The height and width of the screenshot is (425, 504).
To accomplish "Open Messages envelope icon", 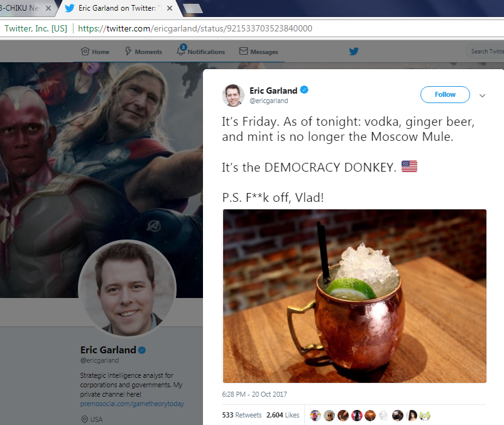I will [x=244, y=51].
